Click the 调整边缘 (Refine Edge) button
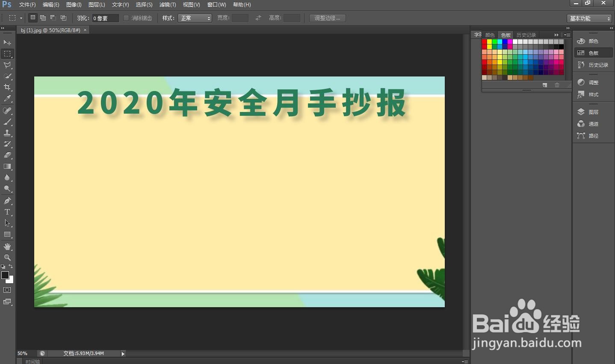Image resolution: width=615 pixels, height=364 pixels. point(328,18)
